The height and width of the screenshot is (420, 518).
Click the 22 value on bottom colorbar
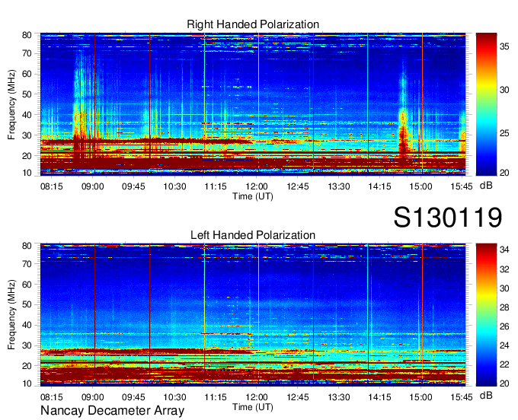coord(504,364)
